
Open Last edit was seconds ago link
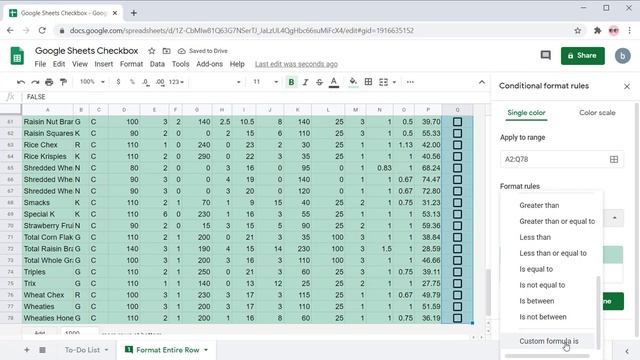click(296, 64)
